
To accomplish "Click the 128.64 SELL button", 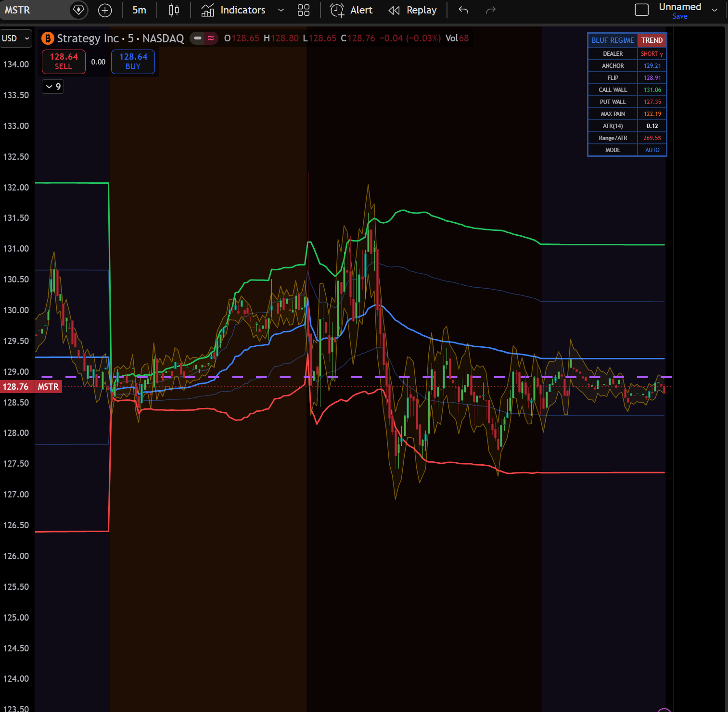I will point(64,62).
